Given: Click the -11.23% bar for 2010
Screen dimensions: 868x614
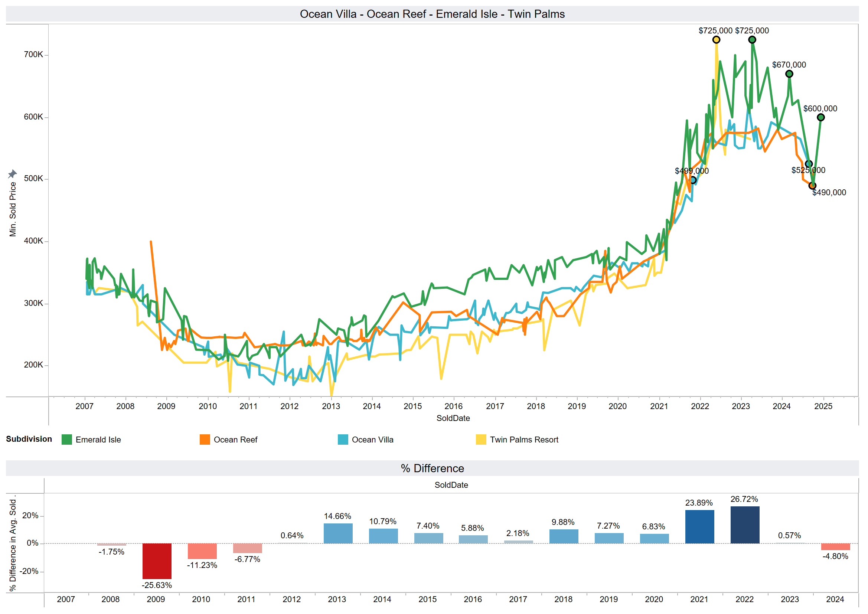Looking at the screenshot, I should click(202, 552).
